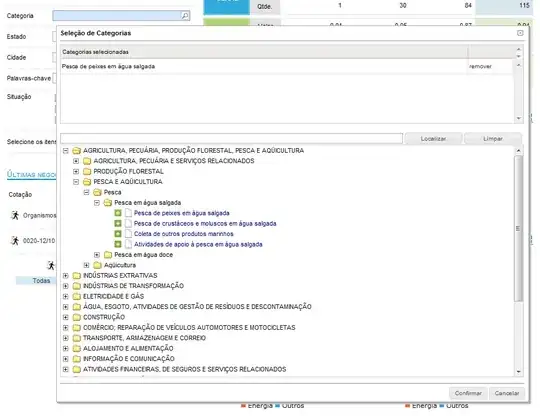Click the running-man icon beside Organismos
Image resolution: width=540 pixels, height=416 pixels.
(15, 215)
